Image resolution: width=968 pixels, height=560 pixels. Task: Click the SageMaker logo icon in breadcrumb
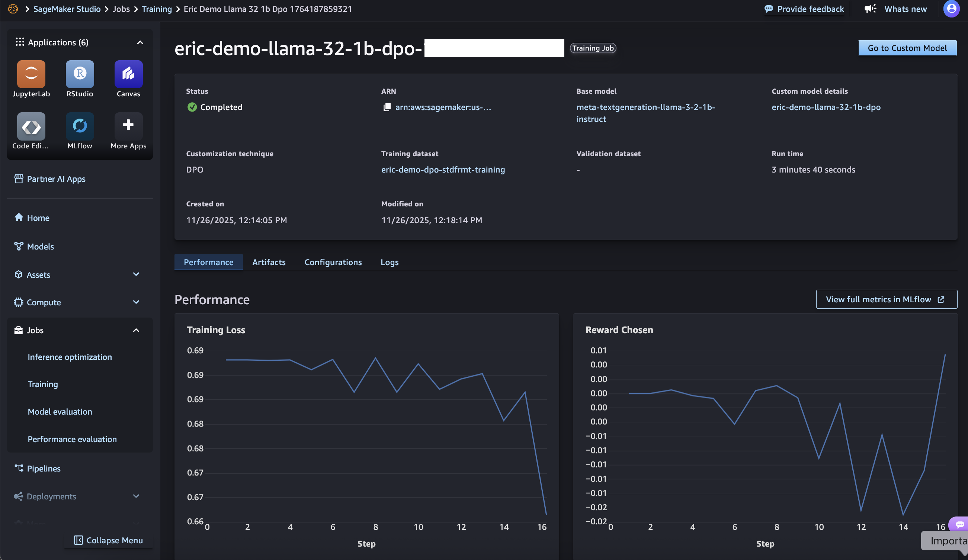pos(13,9)
